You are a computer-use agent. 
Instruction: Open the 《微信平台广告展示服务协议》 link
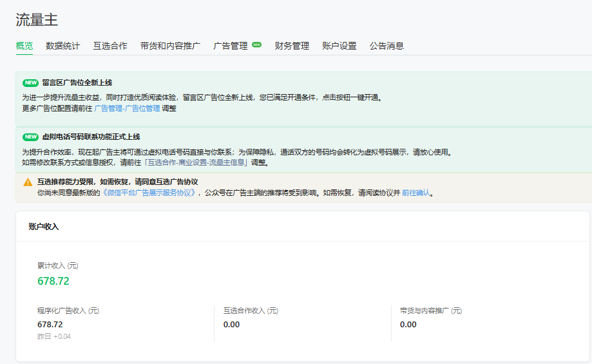pos(149,193)
